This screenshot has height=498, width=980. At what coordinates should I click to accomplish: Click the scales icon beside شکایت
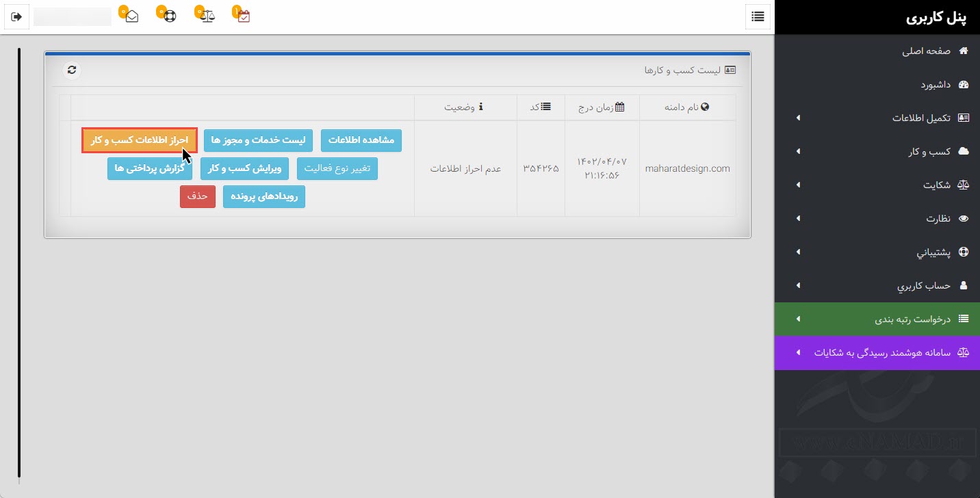pos(964,185)
